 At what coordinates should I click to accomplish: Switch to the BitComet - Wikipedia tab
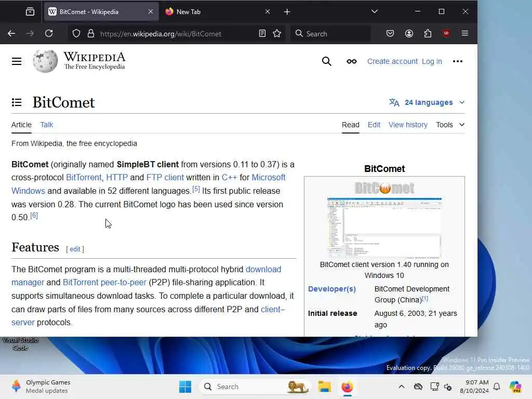[101, 12]
